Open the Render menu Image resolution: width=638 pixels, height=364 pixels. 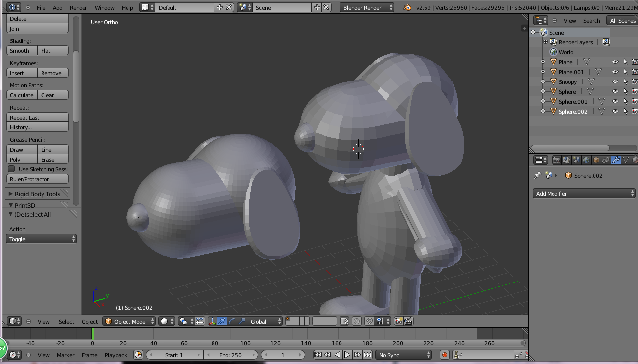coord(78,7)
